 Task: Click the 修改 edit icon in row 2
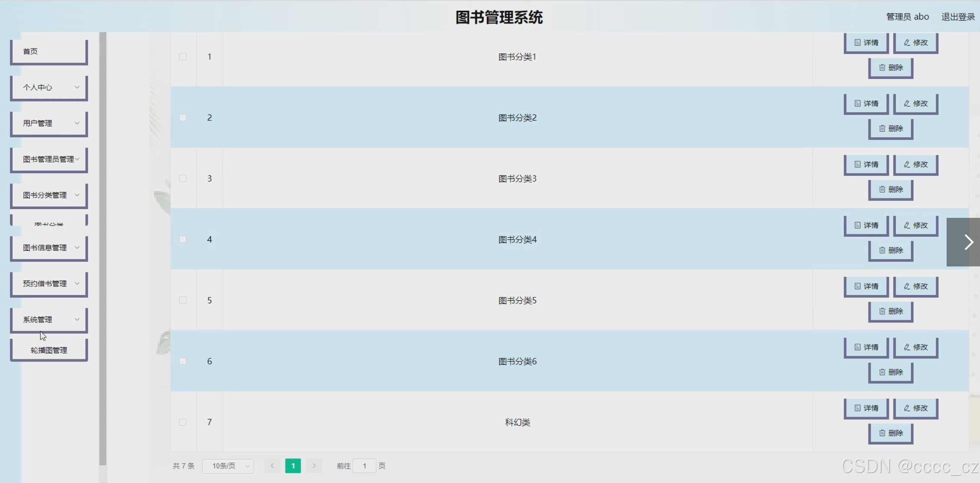click(907, 103)
